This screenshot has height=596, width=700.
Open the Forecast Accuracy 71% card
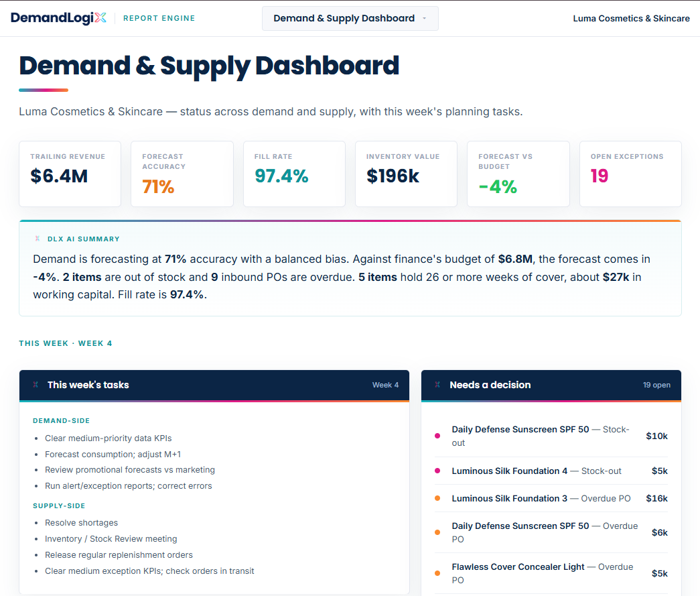[182, 174]
